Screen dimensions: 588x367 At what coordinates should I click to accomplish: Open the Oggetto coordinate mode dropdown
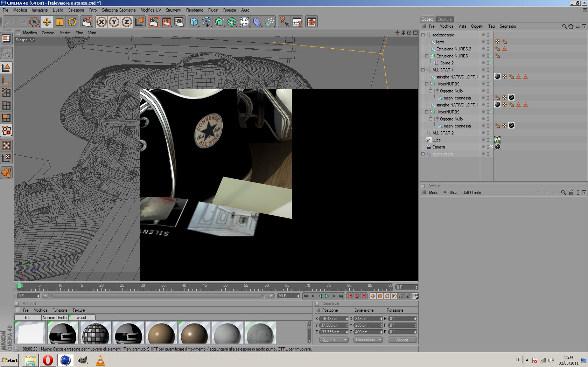(334, 340)
